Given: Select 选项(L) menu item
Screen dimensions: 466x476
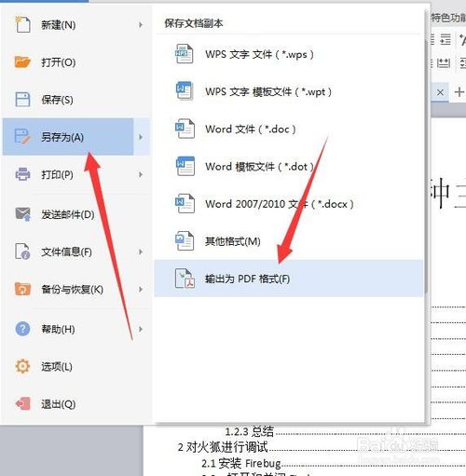Looking at the screenshot, I should [76, 366].
